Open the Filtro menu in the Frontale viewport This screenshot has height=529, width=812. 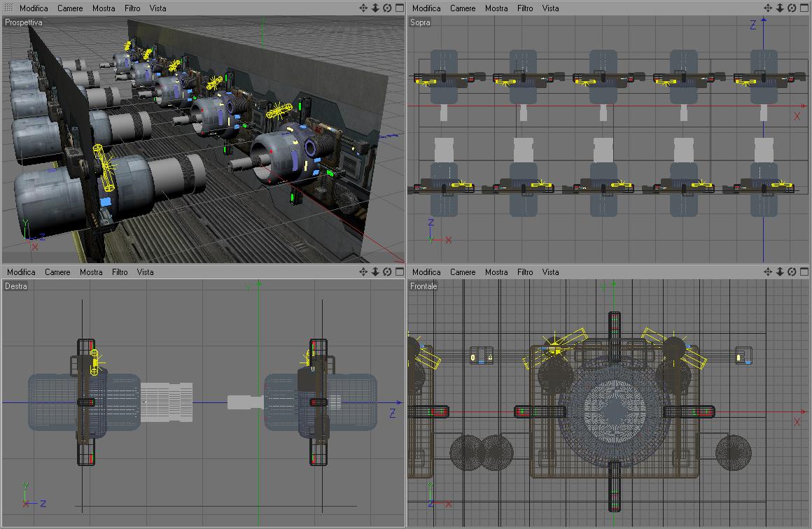(x=524, y=272)
